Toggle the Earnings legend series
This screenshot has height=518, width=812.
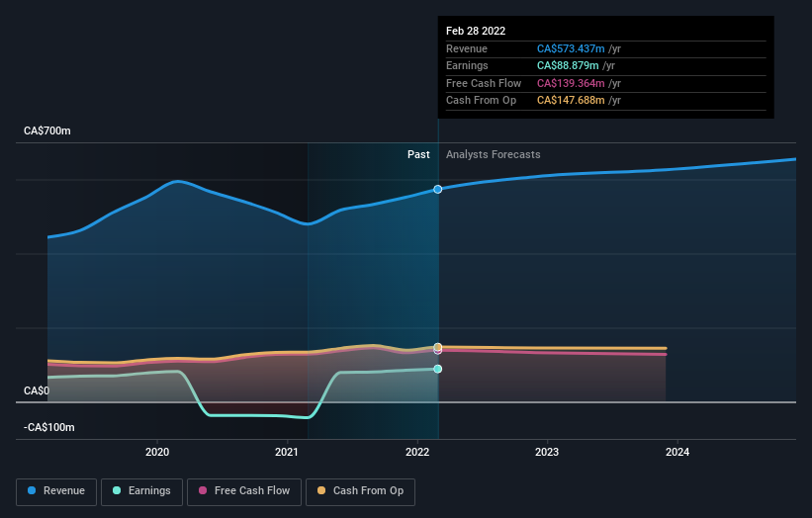click(141, 491)
